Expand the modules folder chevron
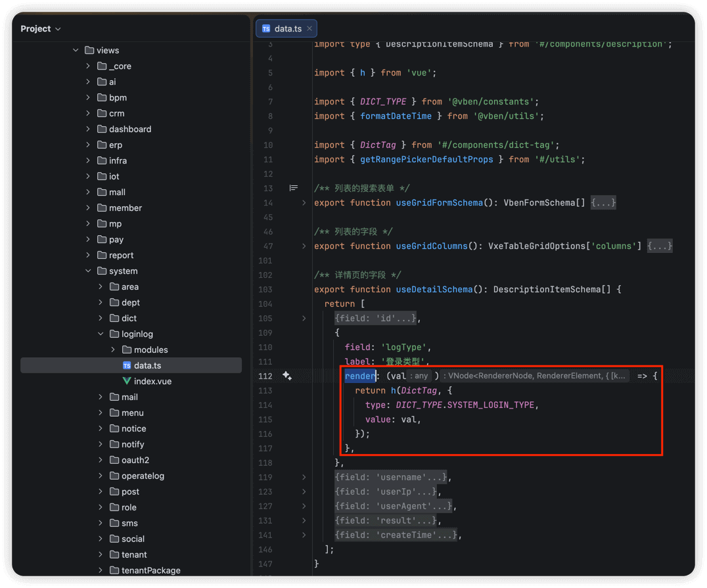Screen dimensions: 707x588 [x=113, y=350]
